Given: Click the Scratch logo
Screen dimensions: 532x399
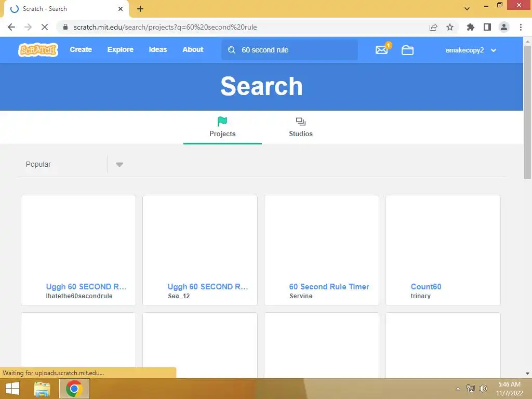Looking at the screenshot, I should (38, 50).
